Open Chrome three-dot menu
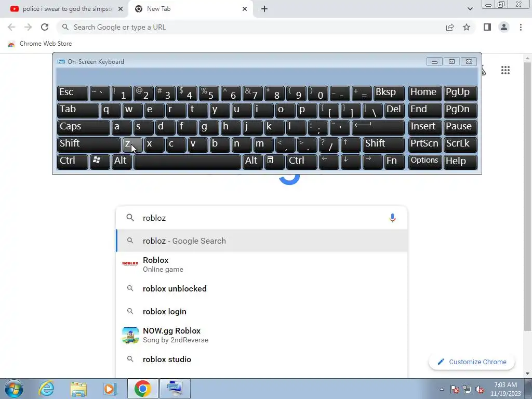Viewport: 532px width, 399px height. pos(521,27)
